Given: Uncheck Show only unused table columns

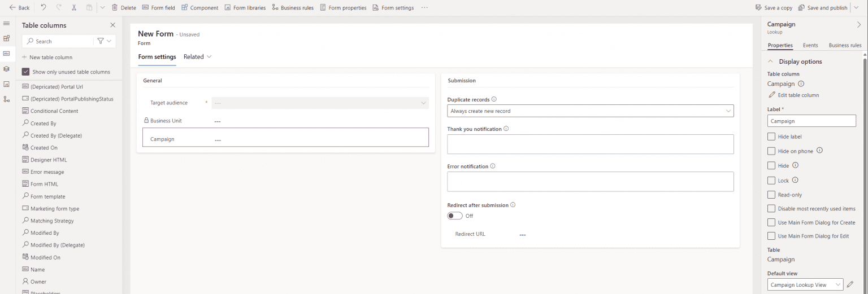Looking at the screenshot, I should pos(25,72).
